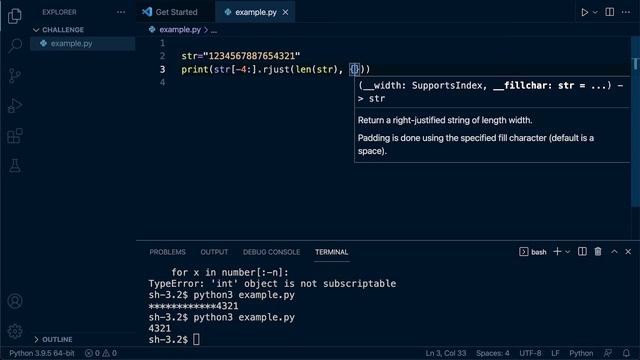Change the UTF-8 file encoding
This screenshot has width=640, height=360.
point(530,353)
